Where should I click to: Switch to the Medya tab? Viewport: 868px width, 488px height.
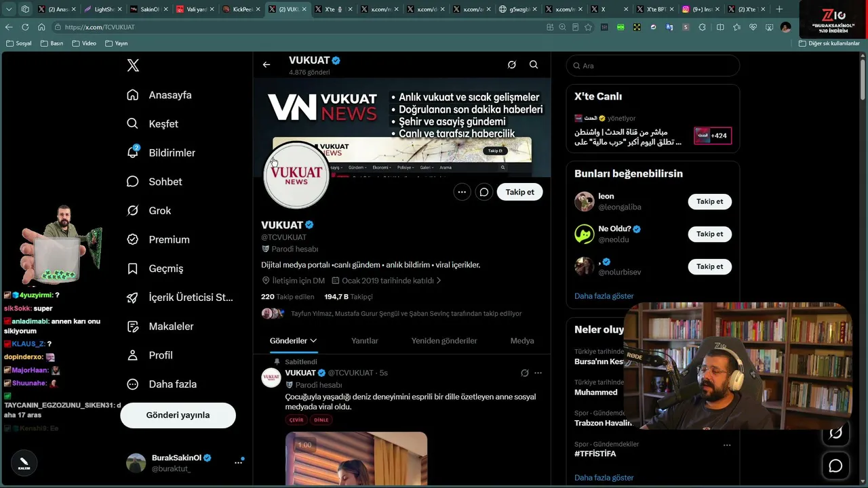click(x=522, y=341)
